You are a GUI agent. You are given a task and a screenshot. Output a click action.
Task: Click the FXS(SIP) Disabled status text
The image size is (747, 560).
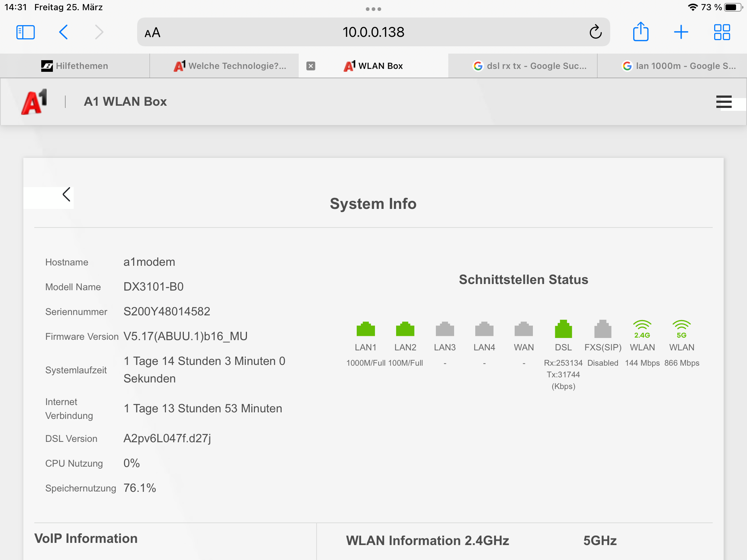click(603, 363)
